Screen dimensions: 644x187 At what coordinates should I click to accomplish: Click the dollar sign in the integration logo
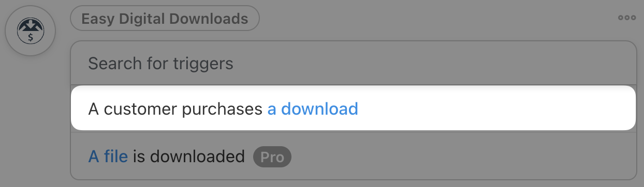click(31, 37)
